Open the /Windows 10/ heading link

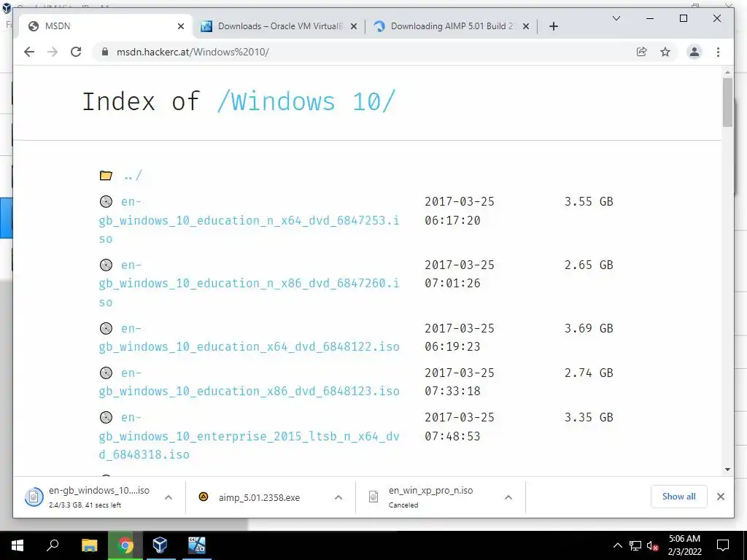[306, 101]
